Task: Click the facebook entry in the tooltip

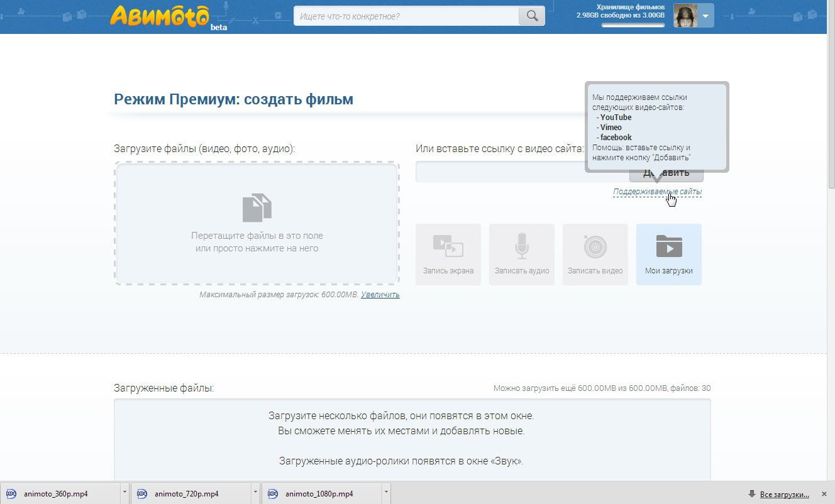Action: click(616, 138)
